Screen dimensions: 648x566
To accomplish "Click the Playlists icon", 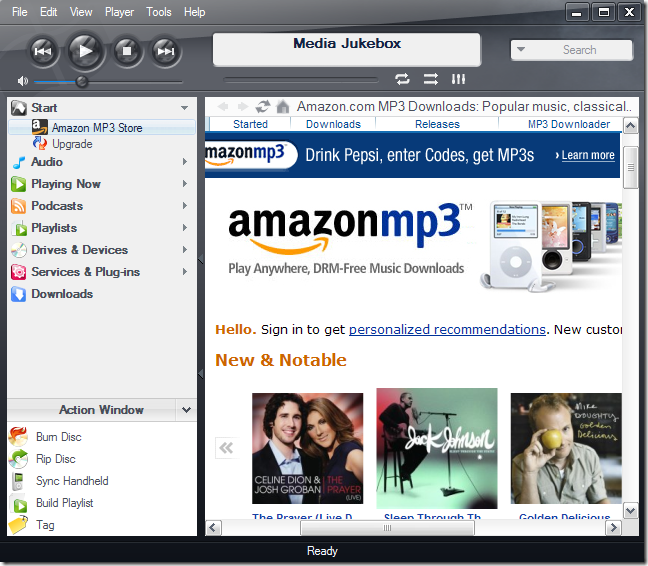I will [x=19, y=228].
